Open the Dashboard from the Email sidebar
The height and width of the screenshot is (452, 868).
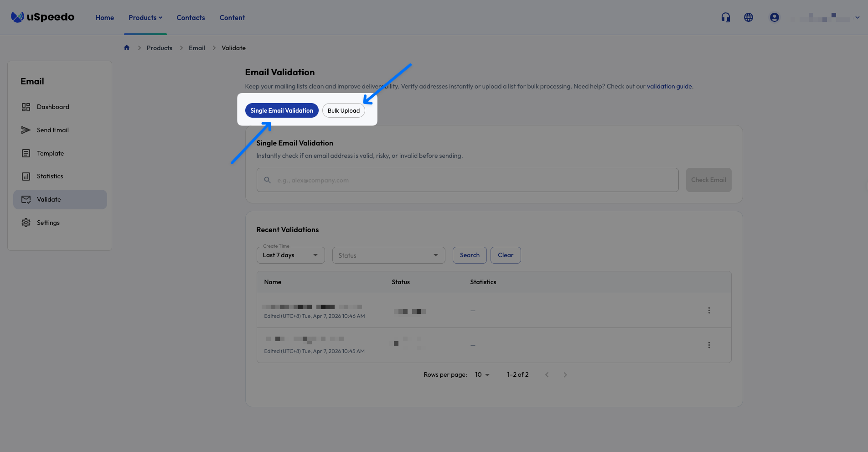(52, 107)
